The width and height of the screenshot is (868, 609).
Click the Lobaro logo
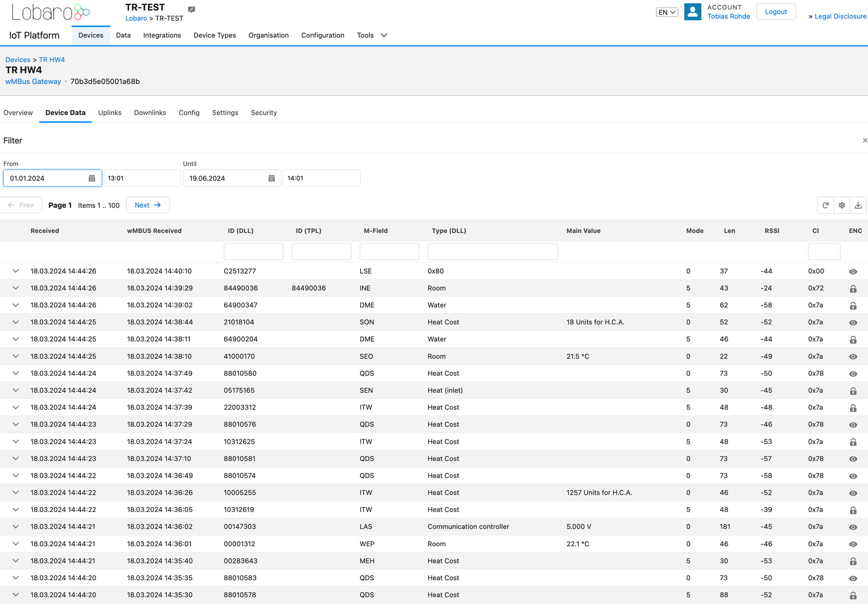50,12
